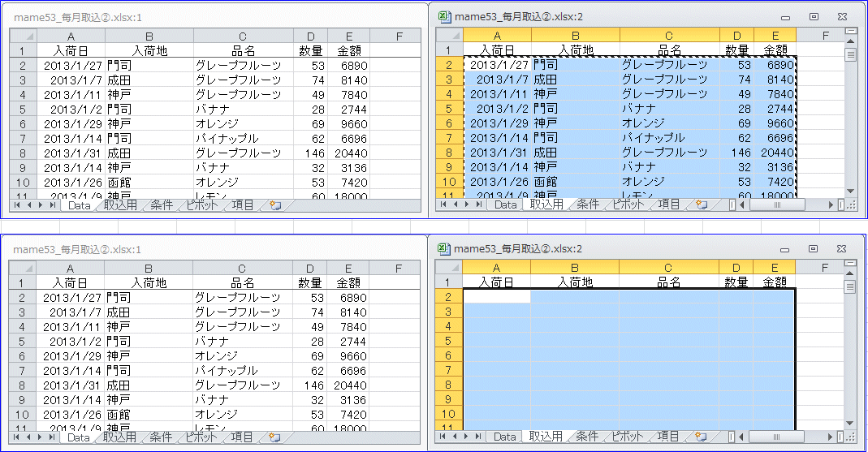Click next-sheet arrow in upper-left window

pos(41,205)
